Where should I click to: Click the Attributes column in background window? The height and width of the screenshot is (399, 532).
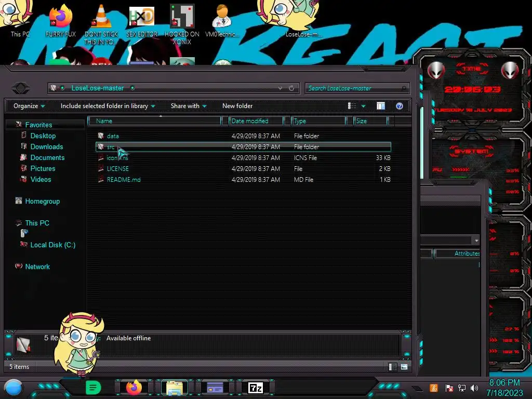coord(458,254)
